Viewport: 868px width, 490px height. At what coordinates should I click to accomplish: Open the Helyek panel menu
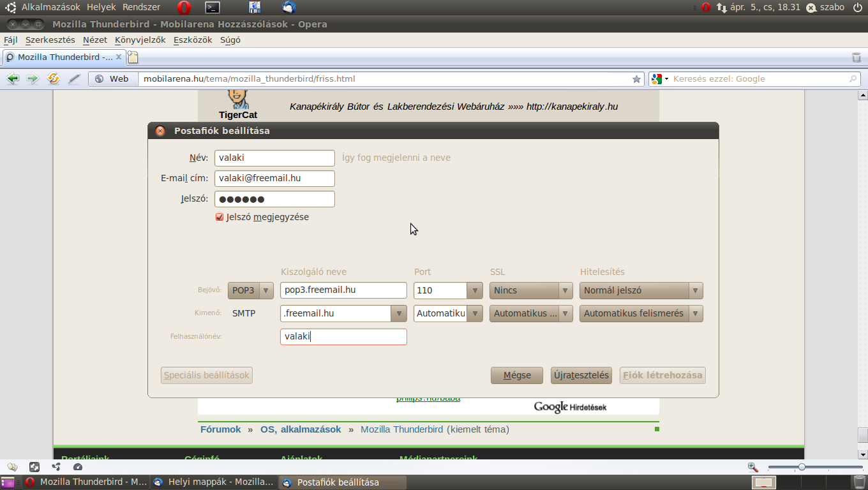point(101,8)
